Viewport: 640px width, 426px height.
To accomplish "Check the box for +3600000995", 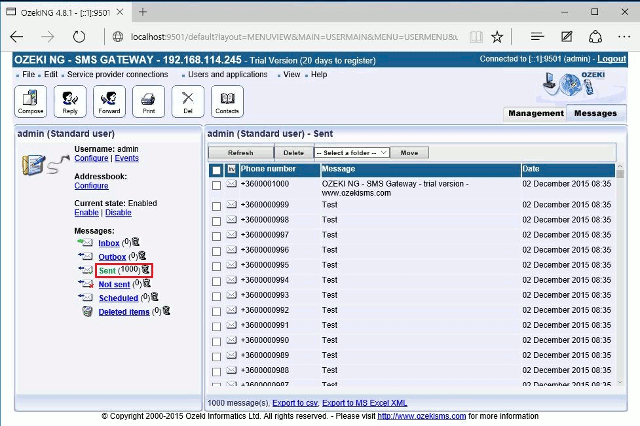I will point(216,266).
